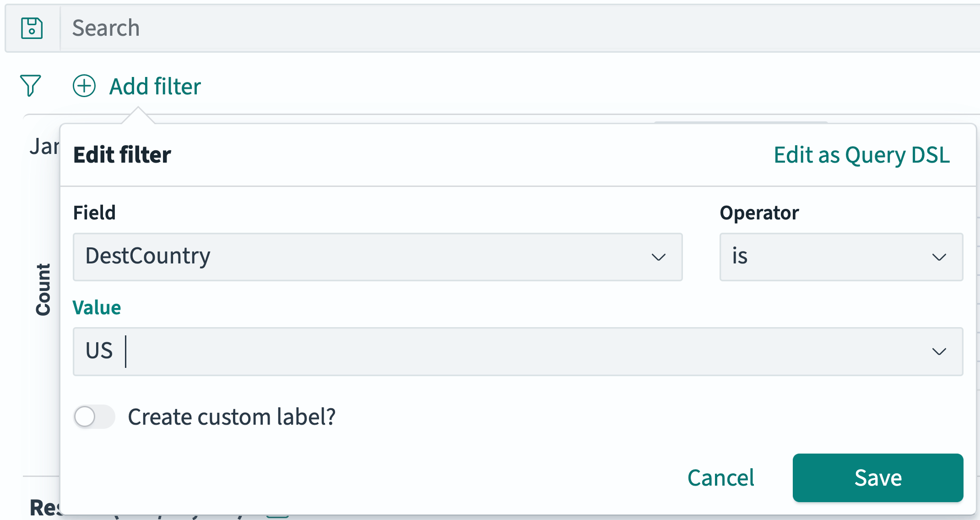
Task: Click the Add filter control
Action: click(x=155, y=86)
